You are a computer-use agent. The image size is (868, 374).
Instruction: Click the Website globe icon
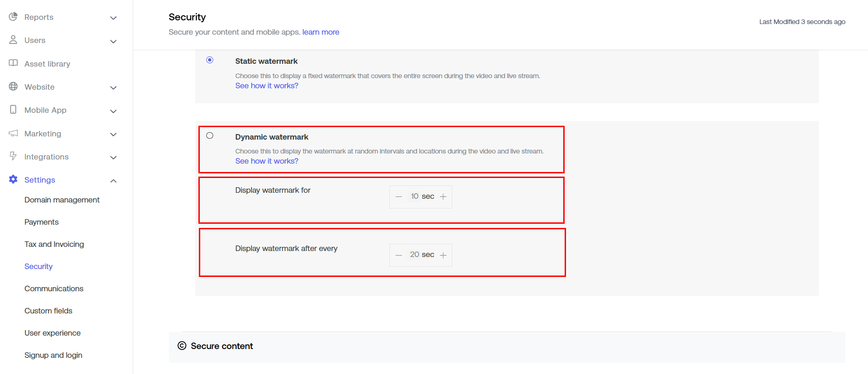(13, 86)
